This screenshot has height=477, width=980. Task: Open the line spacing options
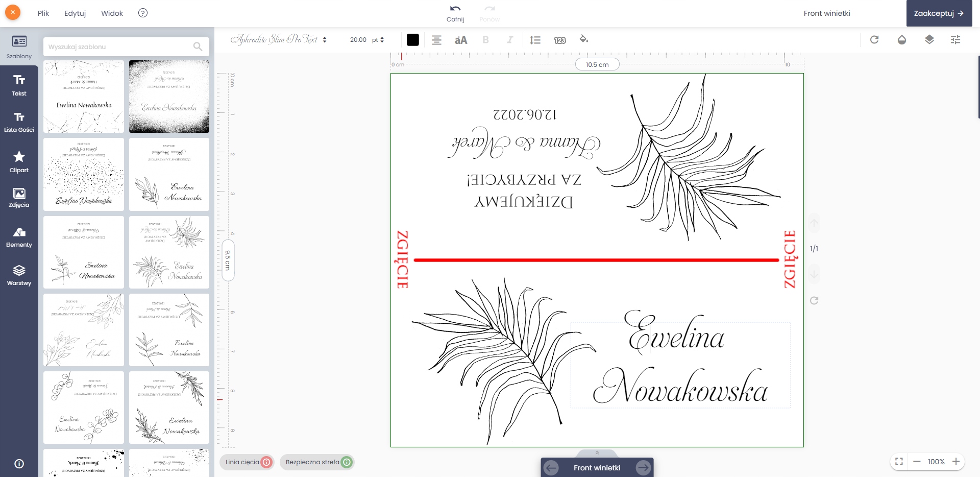pyautogui.click(x=535, y=40)
